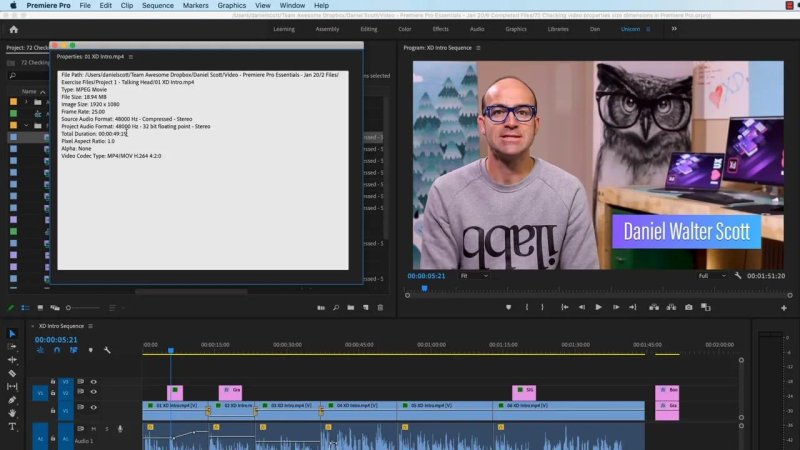Viewport: 800px width, 450px height.
Task: Export frame with camera icon
Action: coord(689,307)
